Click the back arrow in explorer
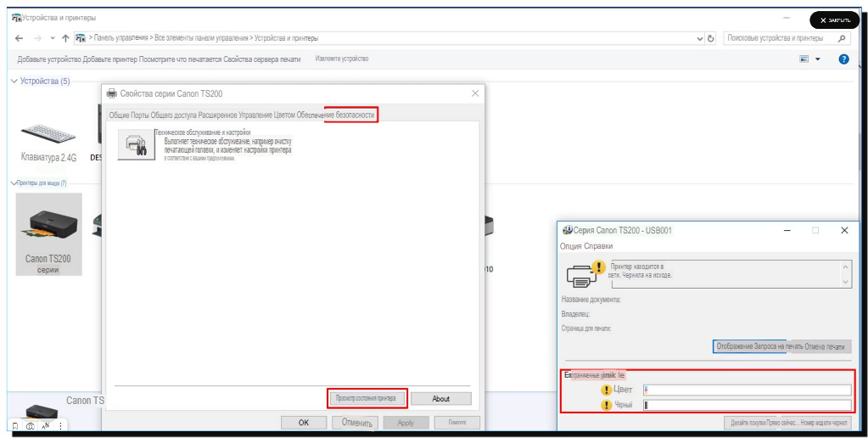Viewport: 868px width, 438px height. [x=20, y=38]
